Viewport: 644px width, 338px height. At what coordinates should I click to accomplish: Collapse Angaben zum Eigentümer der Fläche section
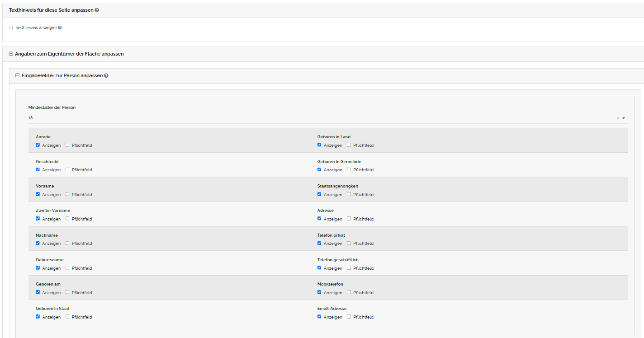(x=11, y=54)
